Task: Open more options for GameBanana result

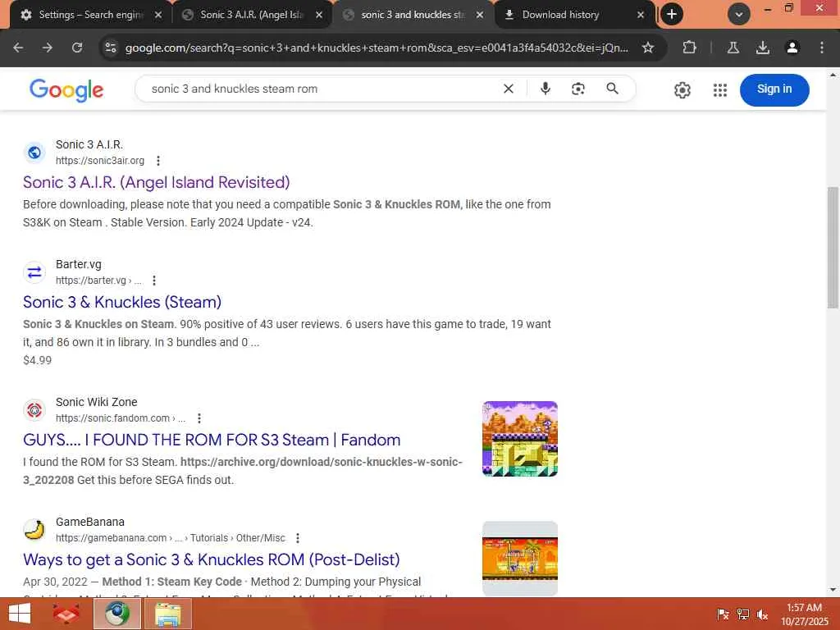Action: pos(297,538)
